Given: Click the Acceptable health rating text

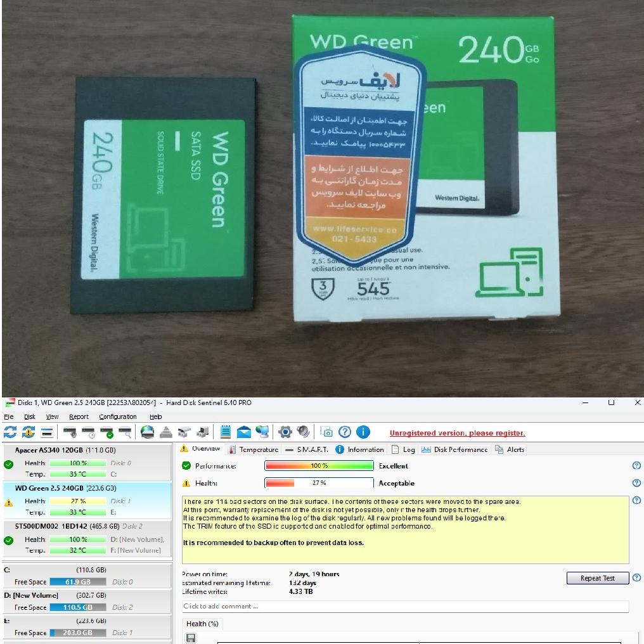Looking at the screenshot, I should click(x=396, y=484).
